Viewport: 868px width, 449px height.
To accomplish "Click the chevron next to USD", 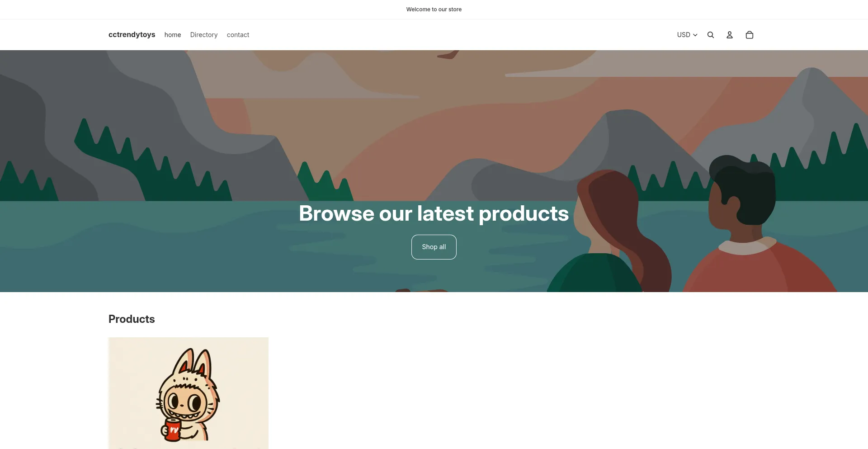I will (x=695, y=35).
